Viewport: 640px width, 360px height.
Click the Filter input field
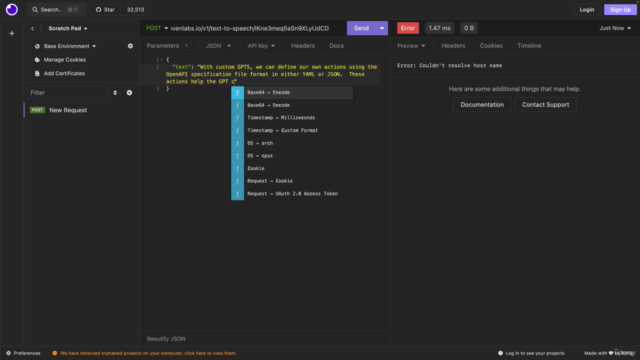[67, 93]
